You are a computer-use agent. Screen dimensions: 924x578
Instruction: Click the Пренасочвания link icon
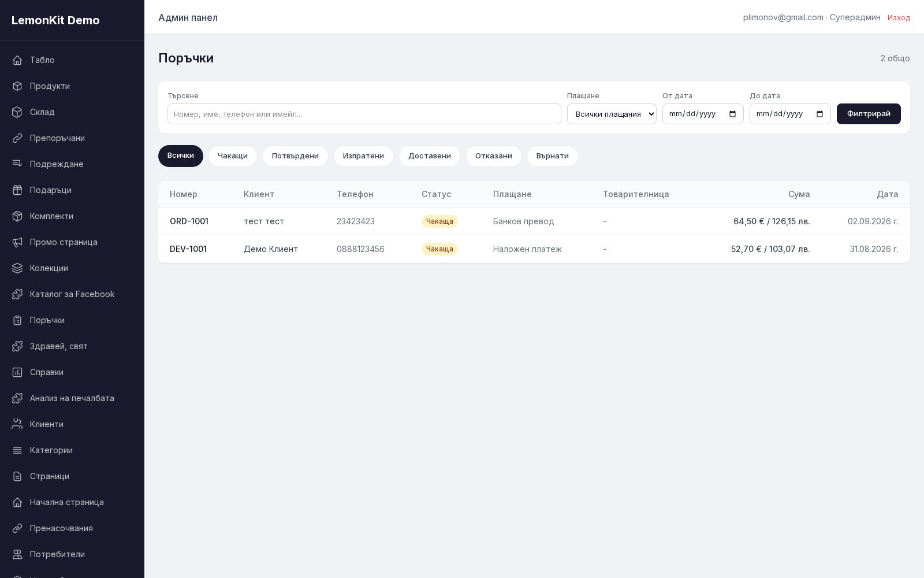17,528
